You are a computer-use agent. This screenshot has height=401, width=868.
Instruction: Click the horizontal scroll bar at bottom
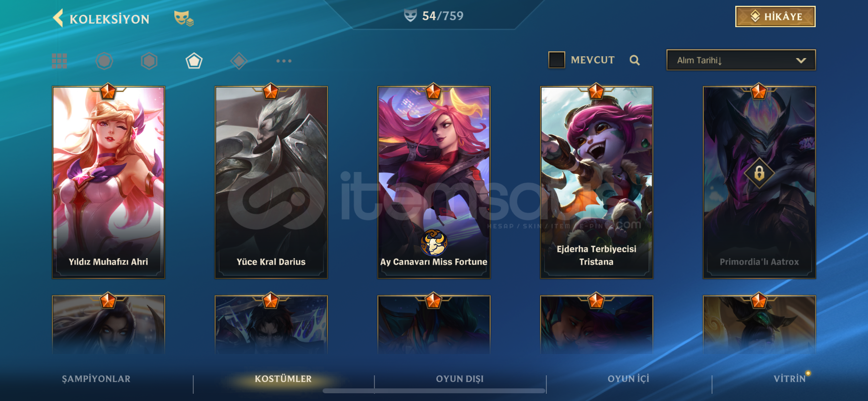[434, 391]
